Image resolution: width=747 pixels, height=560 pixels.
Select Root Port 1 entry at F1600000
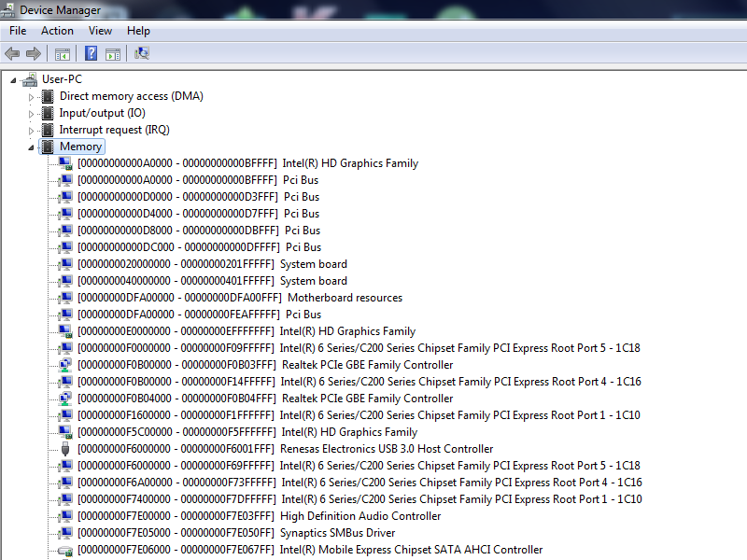point(359,415)
